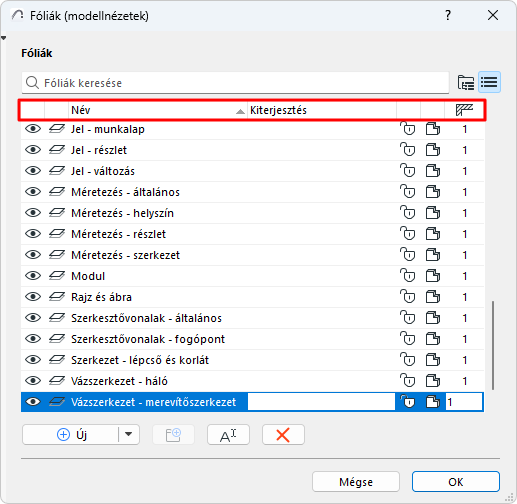517x504 pixels.
Task: Toggle wireframe icon for Méretezés - helyszín
Action: (433, 213)
